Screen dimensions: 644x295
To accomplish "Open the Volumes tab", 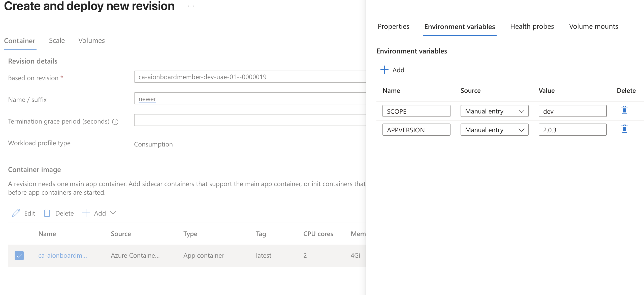I will [x=91, y=41].
